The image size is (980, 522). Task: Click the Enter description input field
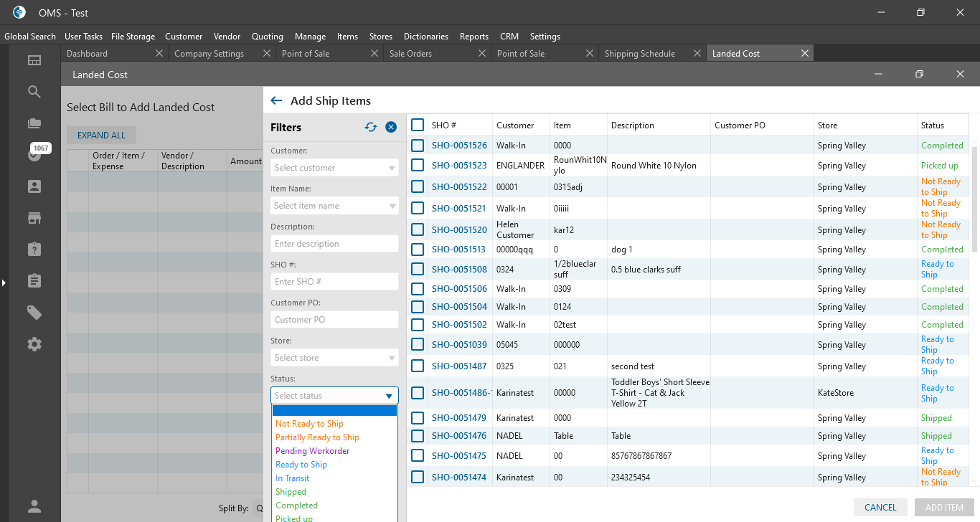(334, 244)
